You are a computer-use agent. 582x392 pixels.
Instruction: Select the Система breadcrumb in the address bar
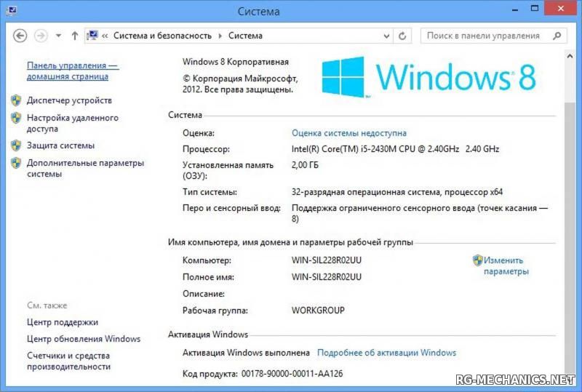point(245,36)
